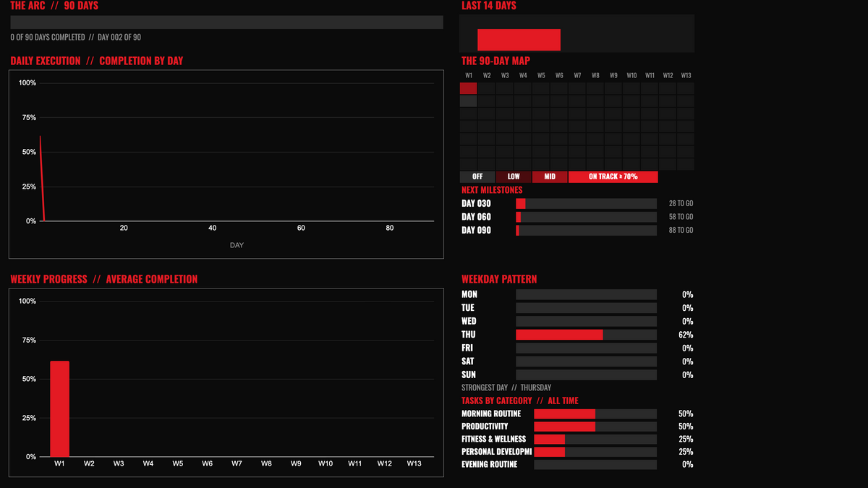The image size is (868, 488).
Task: Click the 50% value for Morning Routine
Action: click(x=686, y=414)
